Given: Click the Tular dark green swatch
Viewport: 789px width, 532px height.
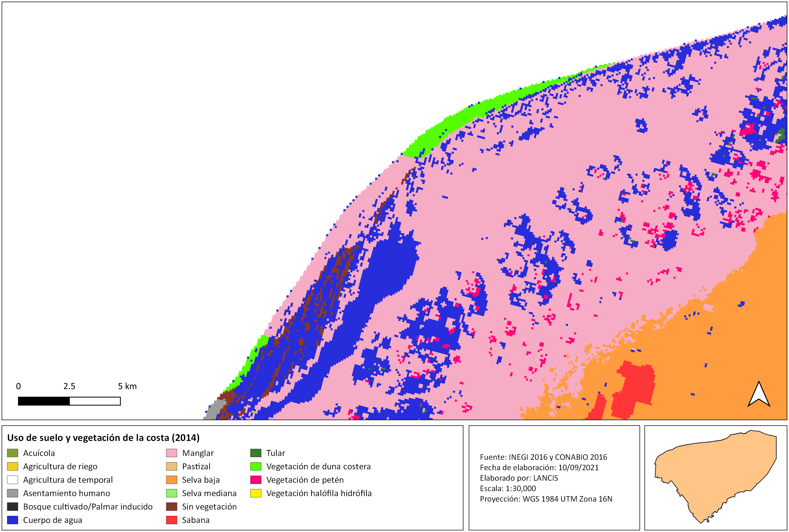Looking at the screenshot, I should (256, 453).
